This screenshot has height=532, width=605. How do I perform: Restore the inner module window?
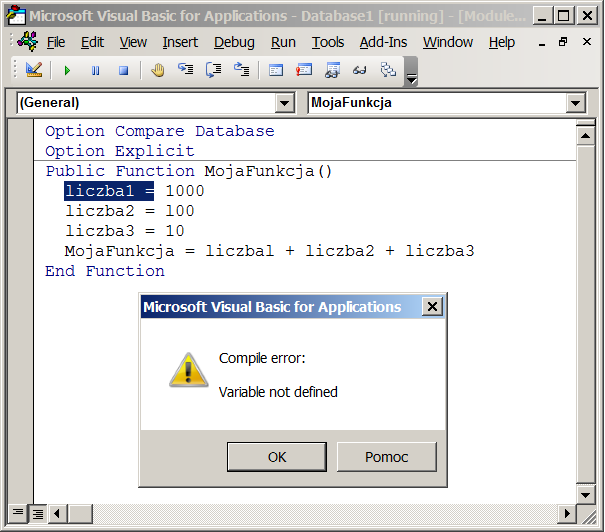(x=563, y=42)
